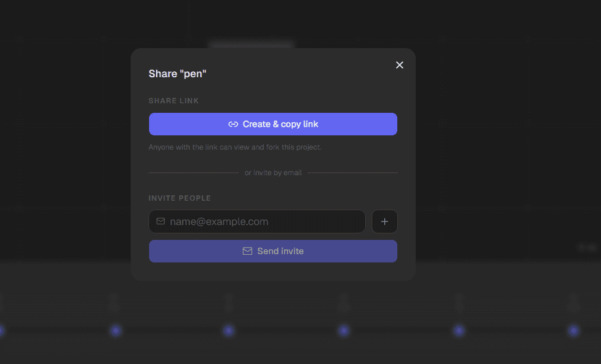Click the envelope icon on the Send invite button

[x=248, y=251]
